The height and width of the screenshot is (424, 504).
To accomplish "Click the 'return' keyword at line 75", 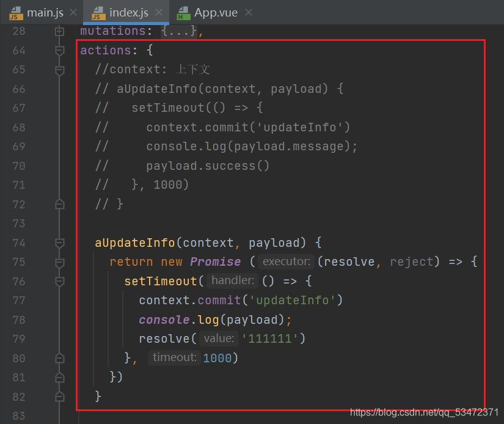I will pos(131,262).
